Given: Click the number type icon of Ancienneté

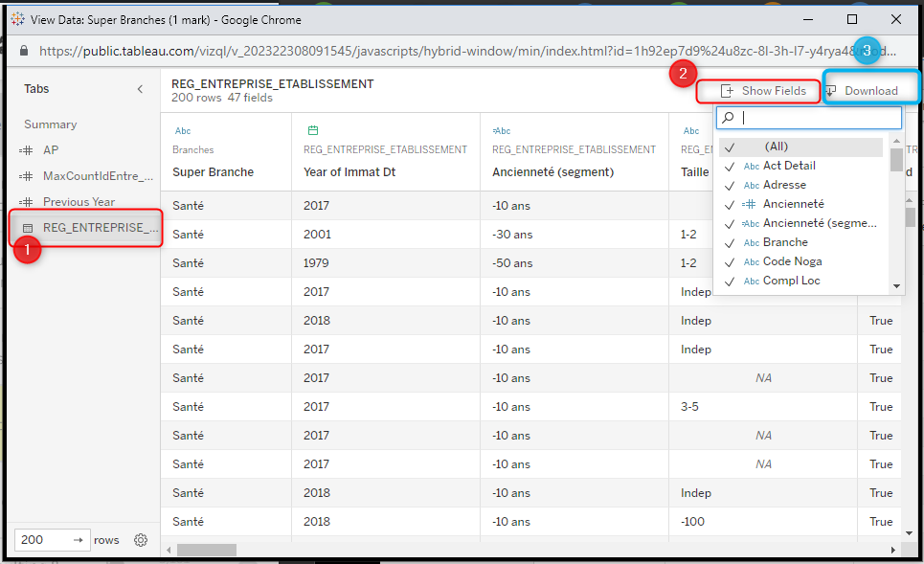Looking at the screenshot, I should [x=749, y=205].
